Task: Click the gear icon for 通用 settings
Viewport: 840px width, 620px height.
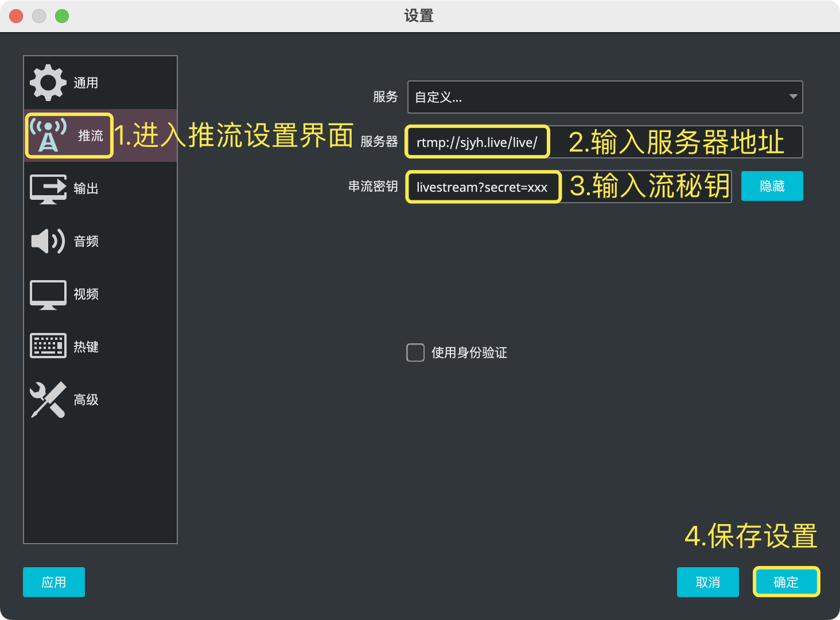Action: coord(48,83)
